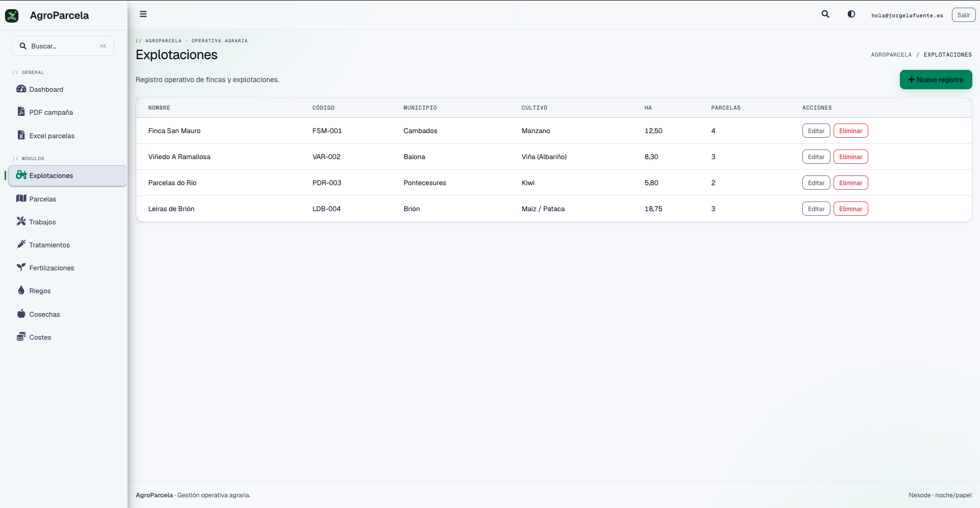
Task: Click the Nuevo registro button
Action: [x=936, y=80]
